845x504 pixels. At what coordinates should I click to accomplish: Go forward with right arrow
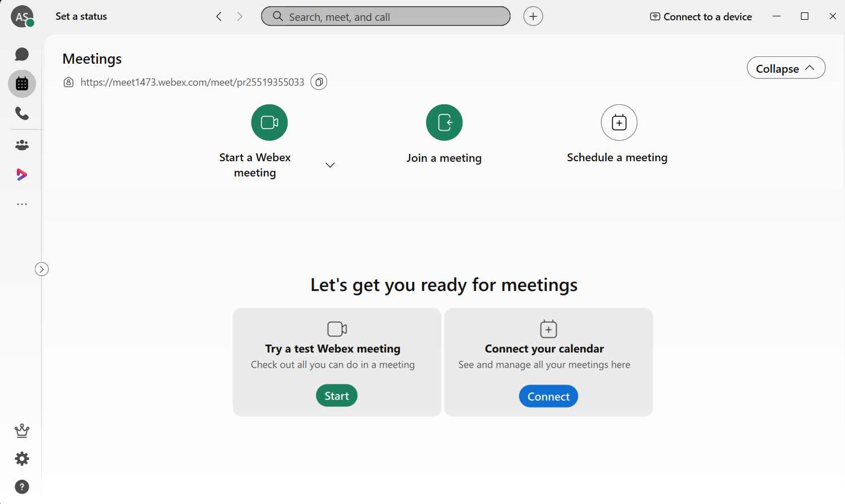click(240, 16)
